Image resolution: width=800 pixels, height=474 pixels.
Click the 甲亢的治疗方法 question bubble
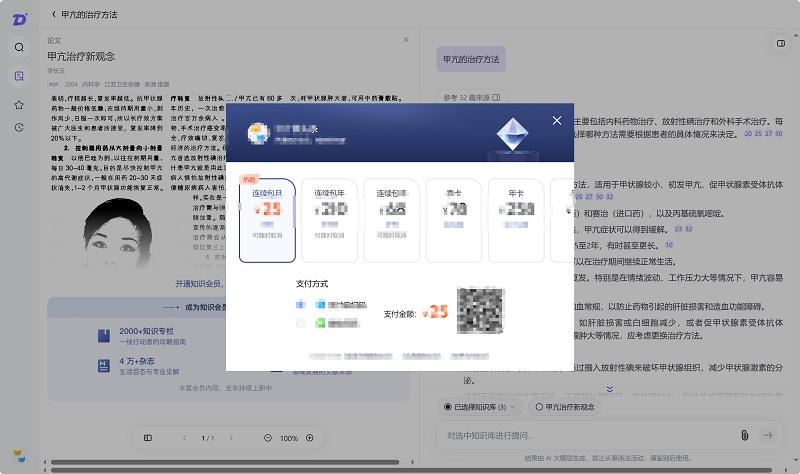471,59
